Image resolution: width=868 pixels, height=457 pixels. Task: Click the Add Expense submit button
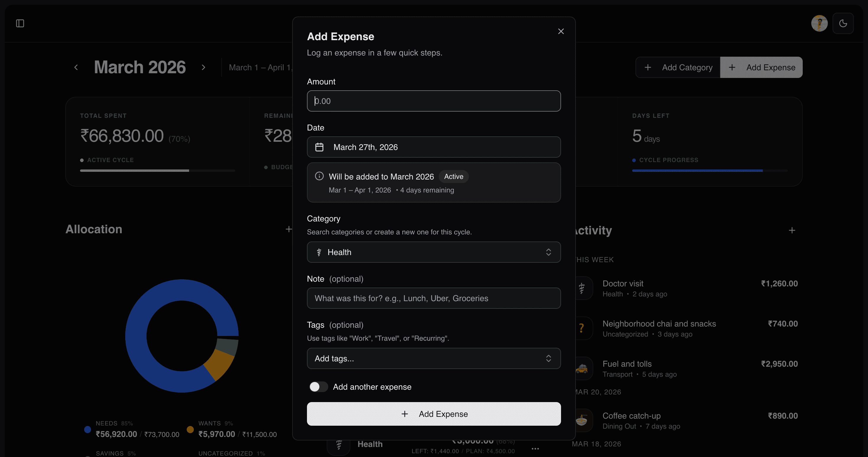coord(433,414)
